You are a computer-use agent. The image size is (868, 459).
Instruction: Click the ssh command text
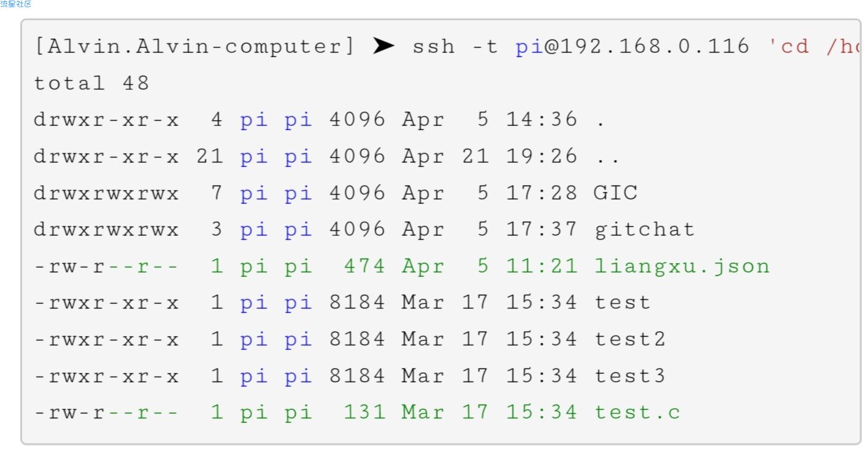tap(434, 47)
